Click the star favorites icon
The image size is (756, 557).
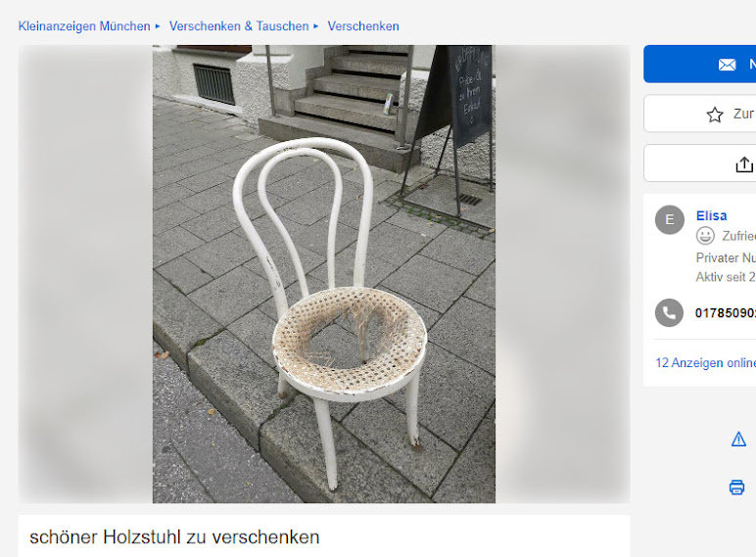click(715, 115)
